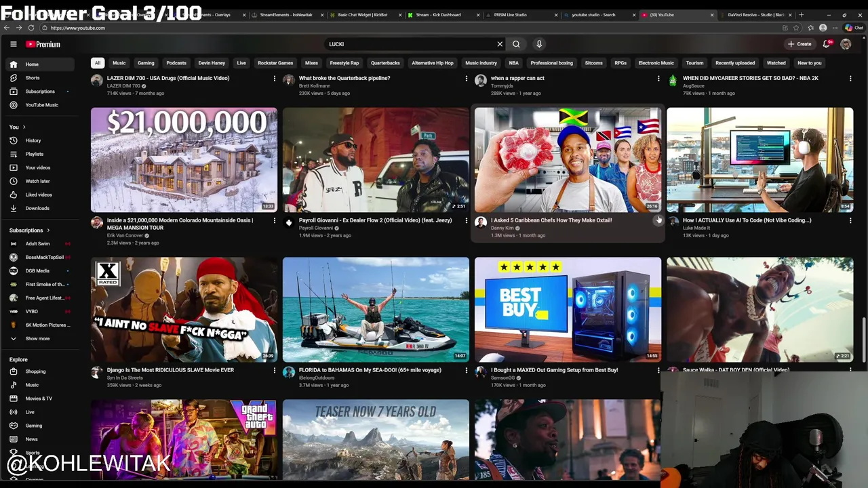
Task: Select the Gaming filter chip
Action: (x=146, y=63)
